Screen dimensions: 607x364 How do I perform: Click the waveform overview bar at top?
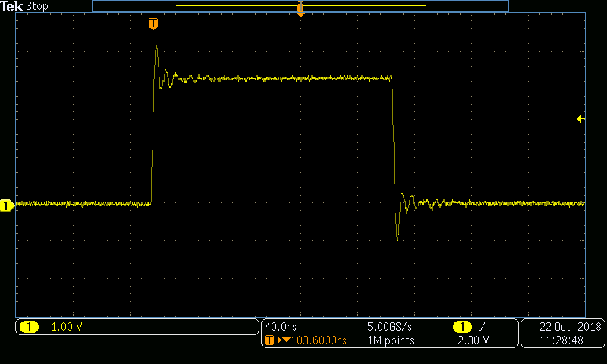[228, 6]
